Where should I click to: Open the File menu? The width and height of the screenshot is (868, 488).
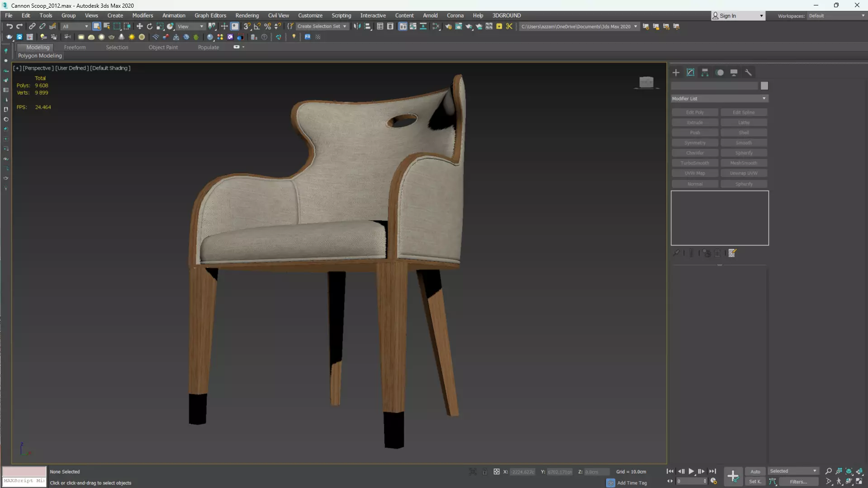pyautogui.click(x=9, y=15)
